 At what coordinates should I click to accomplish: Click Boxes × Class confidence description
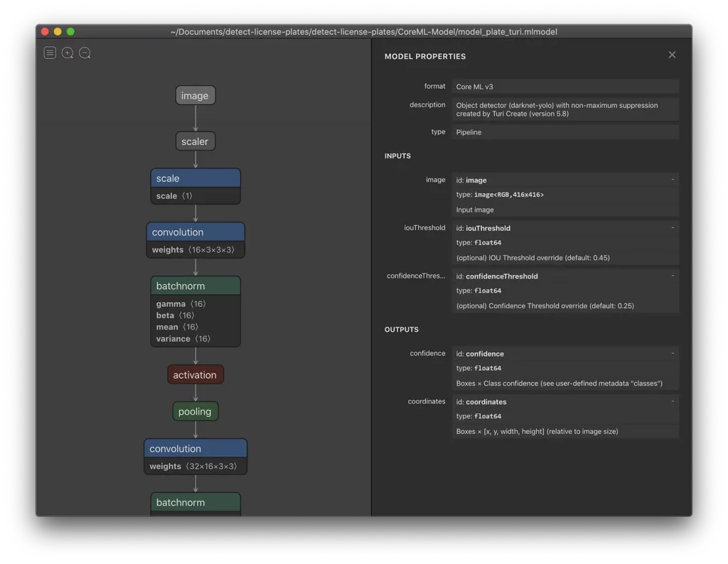click(x=559, y=384)
